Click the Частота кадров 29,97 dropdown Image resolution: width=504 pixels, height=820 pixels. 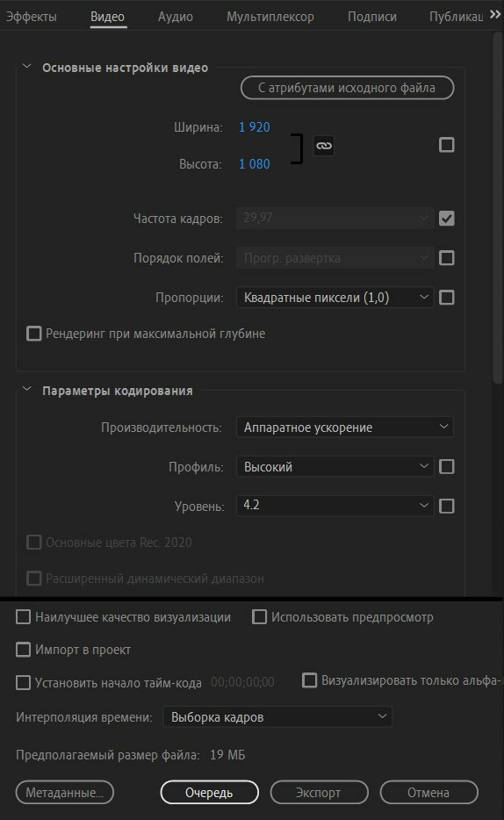tap(335, 218)
